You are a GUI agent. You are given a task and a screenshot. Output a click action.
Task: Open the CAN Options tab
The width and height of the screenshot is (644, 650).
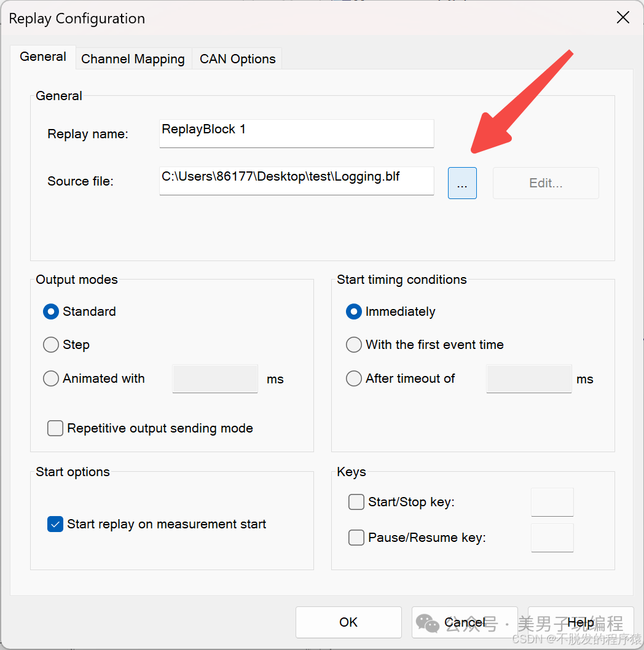pyautogui.click(x=237, y=58)
